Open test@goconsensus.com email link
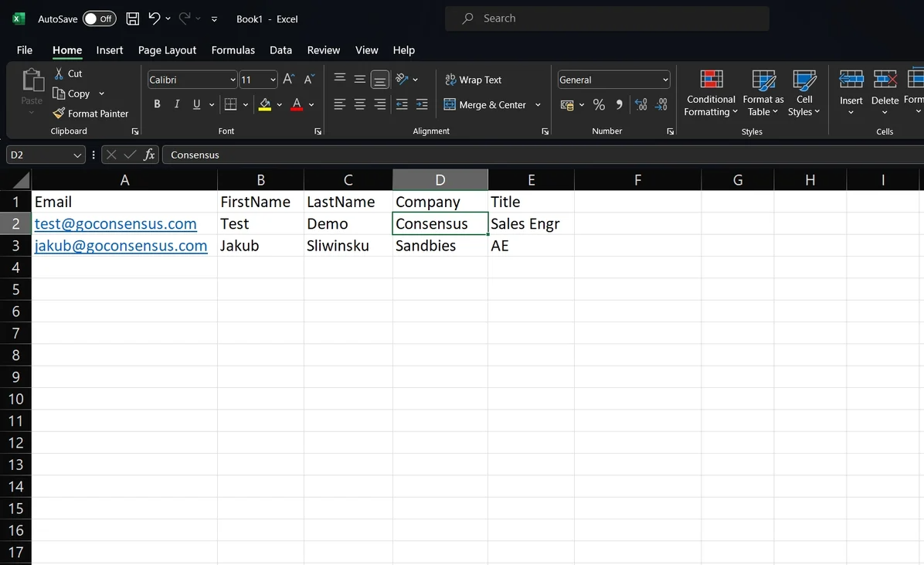The height and width of the screenshot is (565, 924). pyautogui.click(x=116, y=224)
